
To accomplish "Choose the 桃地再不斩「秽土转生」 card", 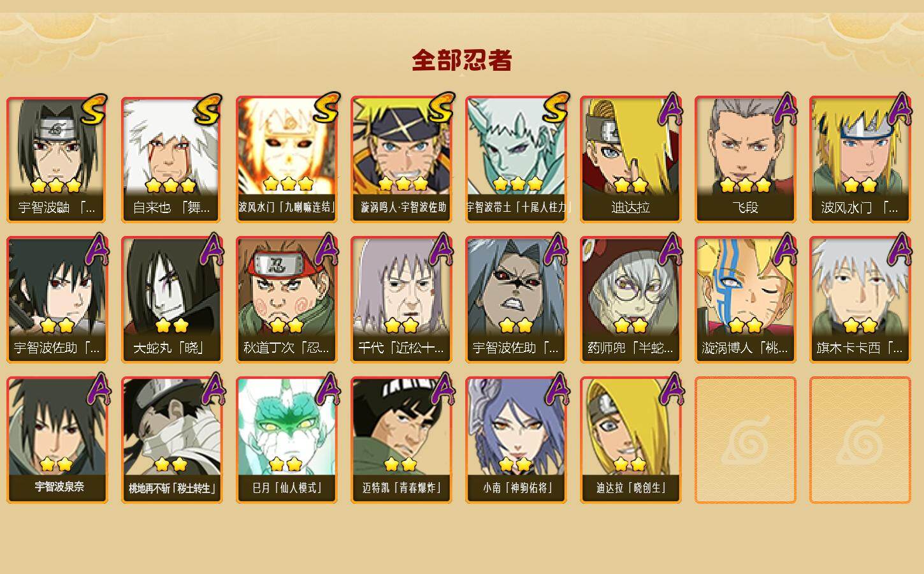I will pos(171,440).
